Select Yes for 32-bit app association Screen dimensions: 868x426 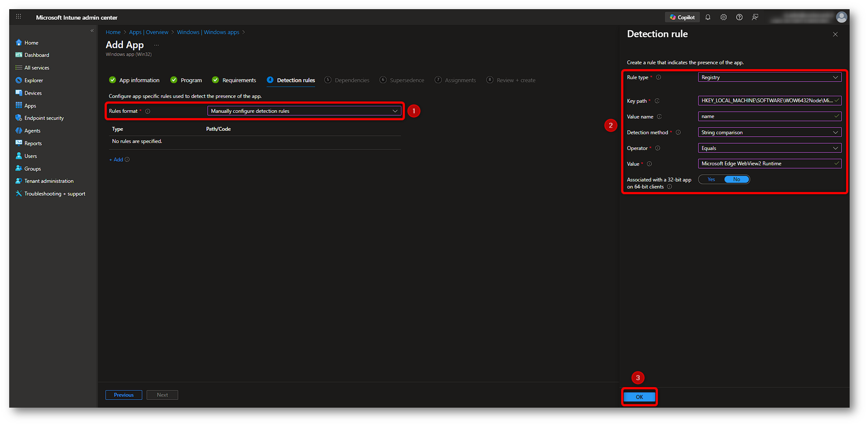711,180
